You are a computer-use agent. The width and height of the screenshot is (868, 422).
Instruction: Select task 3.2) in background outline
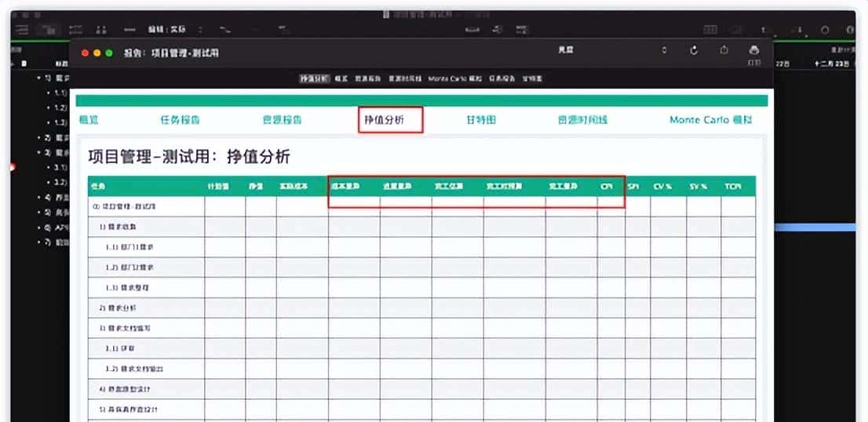[x=58, y=182]
